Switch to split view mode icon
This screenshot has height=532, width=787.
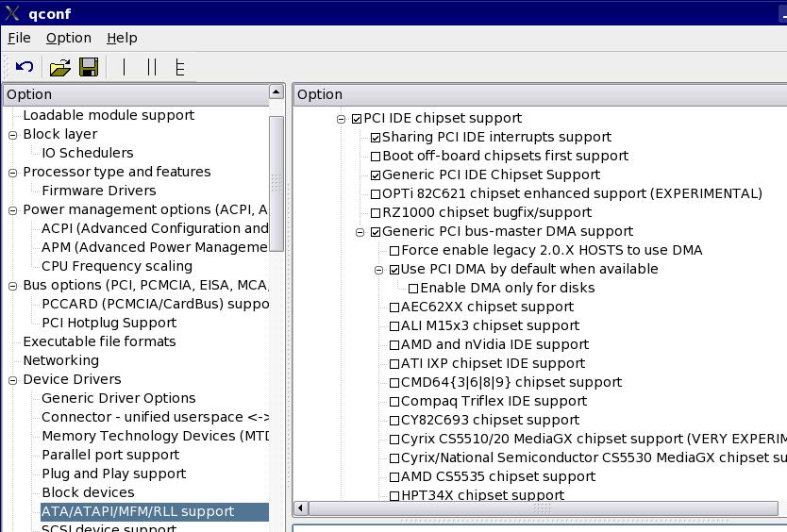click(x=152, y=67)
